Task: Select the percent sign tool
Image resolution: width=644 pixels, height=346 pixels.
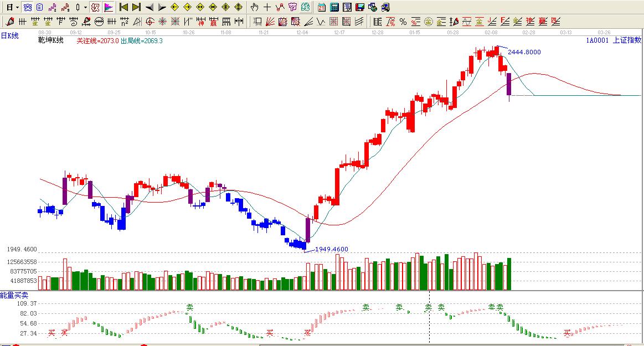Action: click(x=403, y=22)
